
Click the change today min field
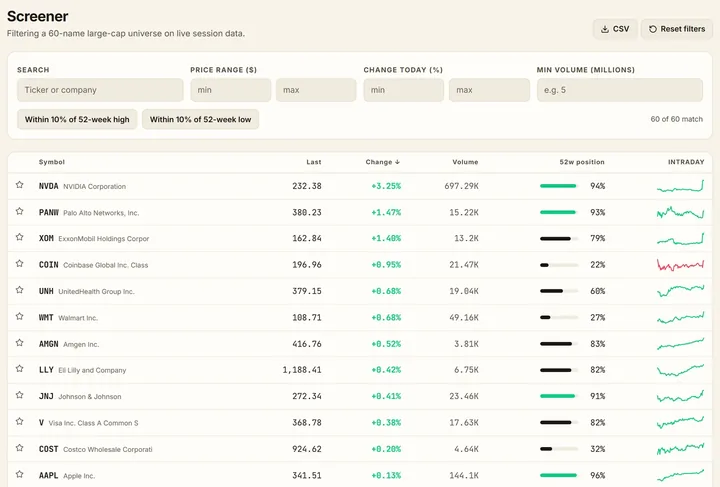tap(404, 90)
